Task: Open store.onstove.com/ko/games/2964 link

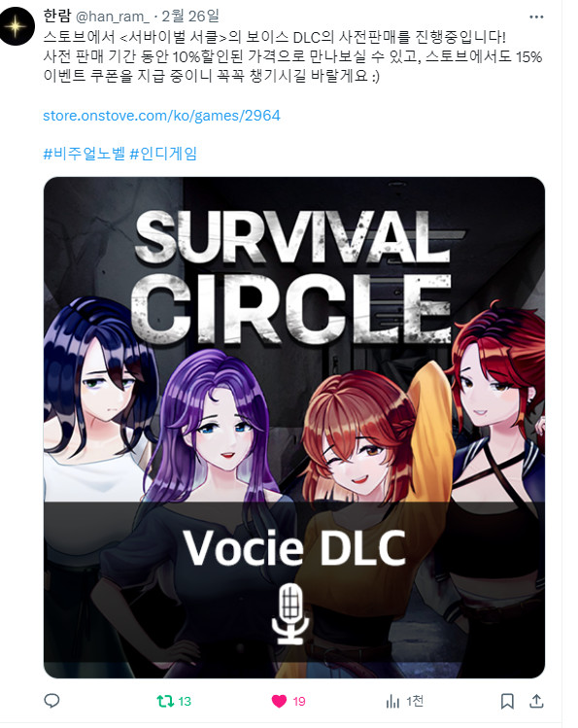Action: point(161,115)
